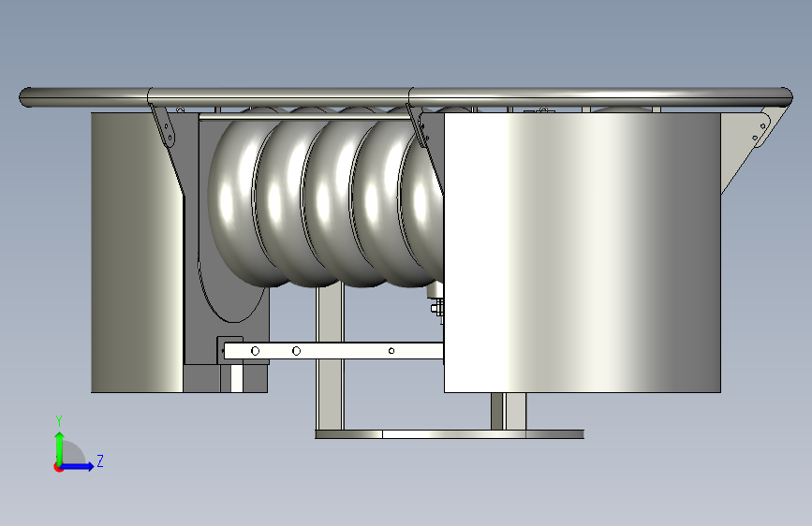Click the Z label of the axis triad
Screen dimensions: 812x526
pyautogui.click(x=100, y=460)
